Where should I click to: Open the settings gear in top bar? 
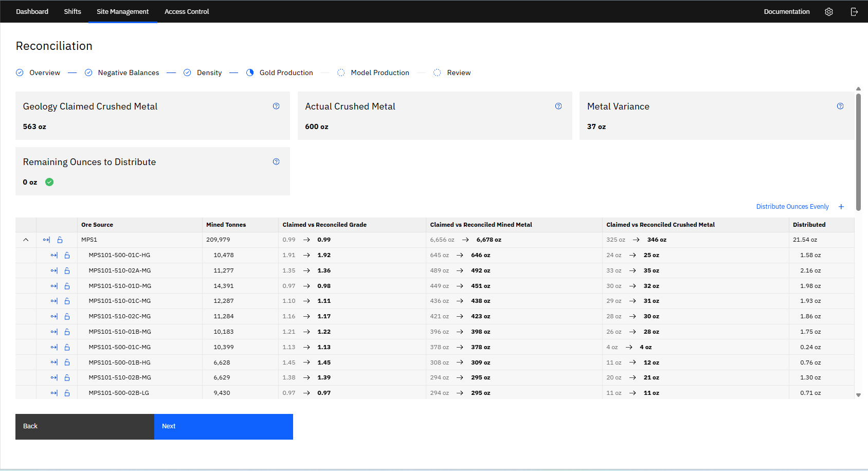pyautogui.click(x=828, y=12)
